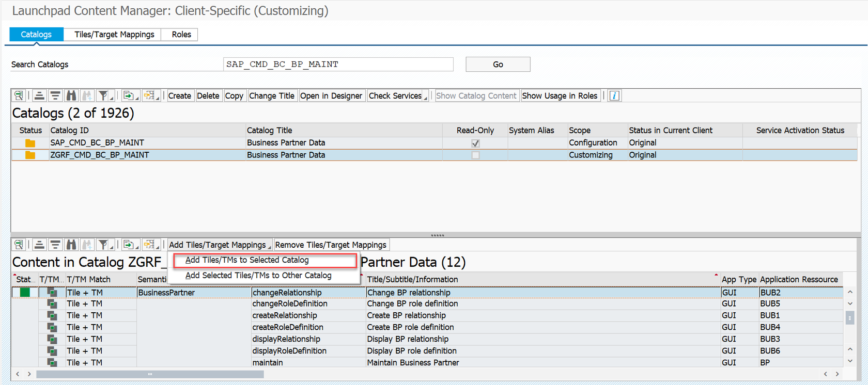Click Open in Designer button
Image resolution: width=868 pixels, height=385 pixels.
(x=331, y=95)
